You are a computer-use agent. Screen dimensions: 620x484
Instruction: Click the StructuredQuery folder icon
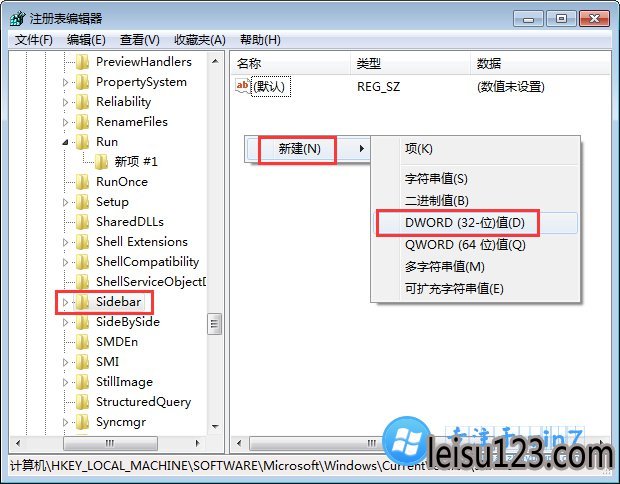83,402
